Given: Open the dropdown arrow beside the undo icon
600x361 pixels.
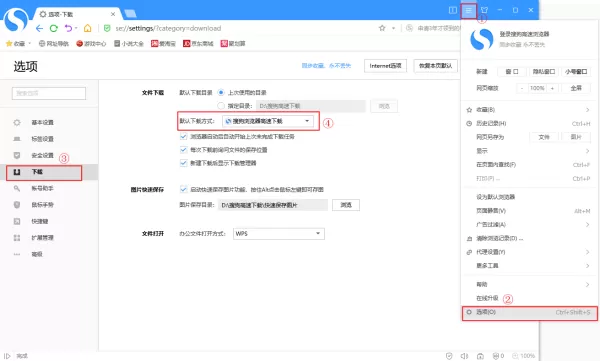Looking at the screenshot, I should pyautogui.click(x=76, y=28).
